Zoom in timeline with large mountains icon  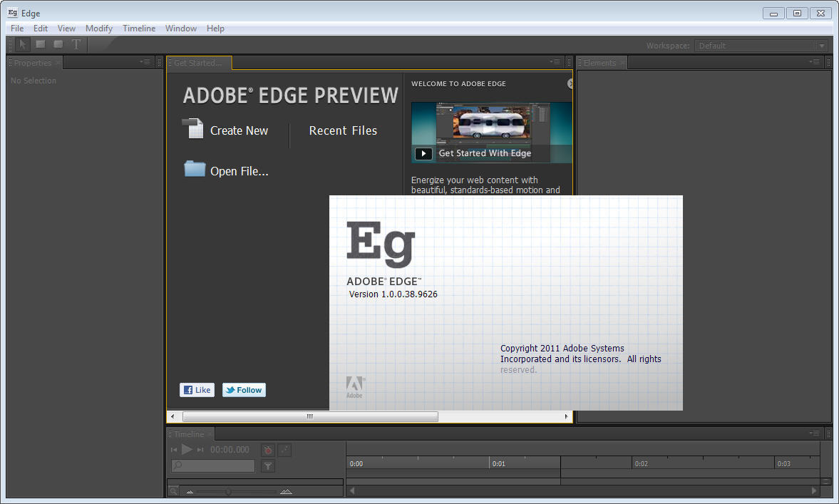click(x=287, y=490)
